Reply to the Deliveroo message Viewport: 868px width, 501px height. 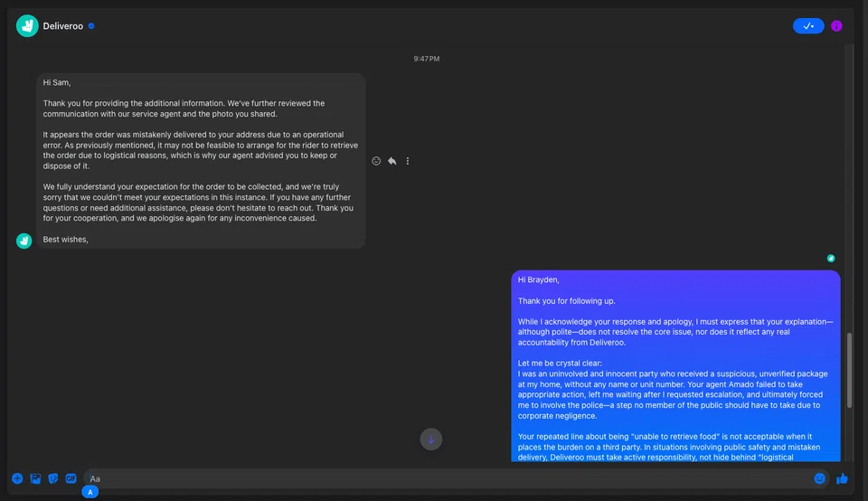tap(392, 161)
